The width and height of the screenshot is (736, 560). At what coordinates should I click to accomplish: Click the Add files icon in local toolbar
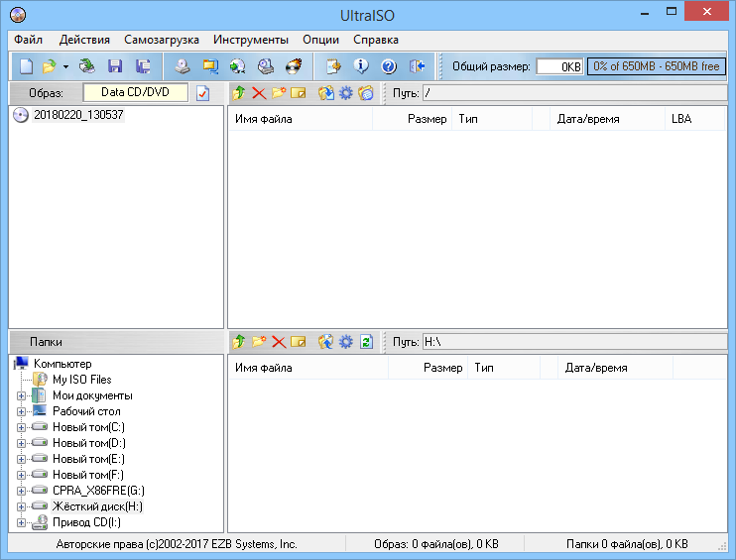point(326,342)
